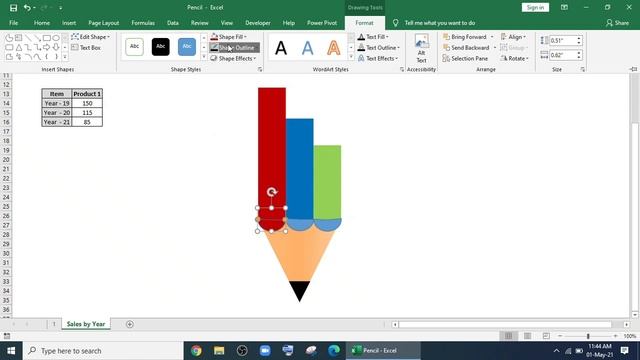Switch to the Home tab
The width and height of the screenshot is (640, 360).
(42, 23)
